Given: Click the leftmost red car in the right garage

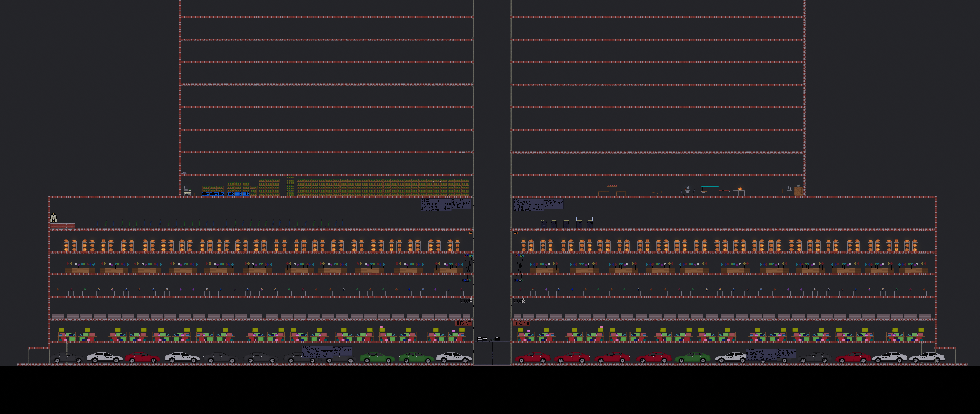Looking at the screenshot, I should click(532, 358).
